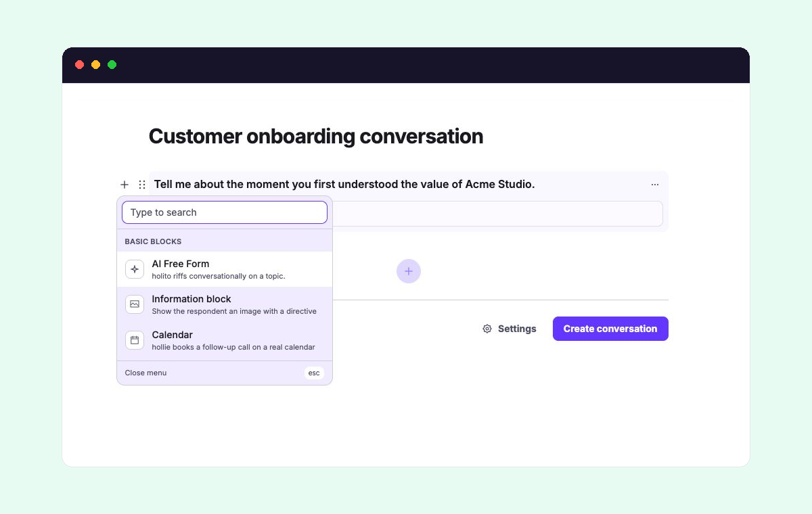Image resolution: width=812 pixels, height=514 pixels.
Task: Edit the Customer onboarding conversation title
Action: coord(316,136)
